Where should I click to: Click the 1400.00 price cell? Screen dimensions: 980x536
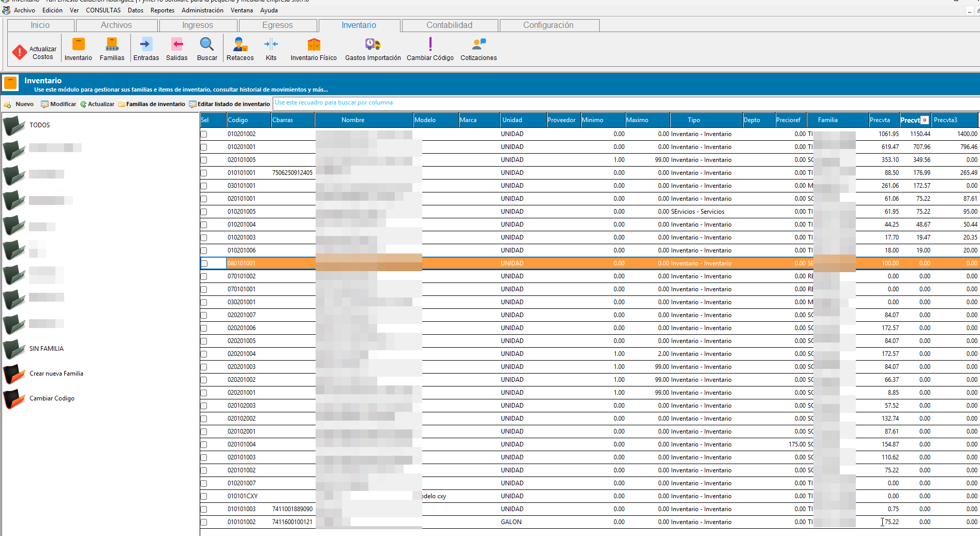click(x=967, y=134)
